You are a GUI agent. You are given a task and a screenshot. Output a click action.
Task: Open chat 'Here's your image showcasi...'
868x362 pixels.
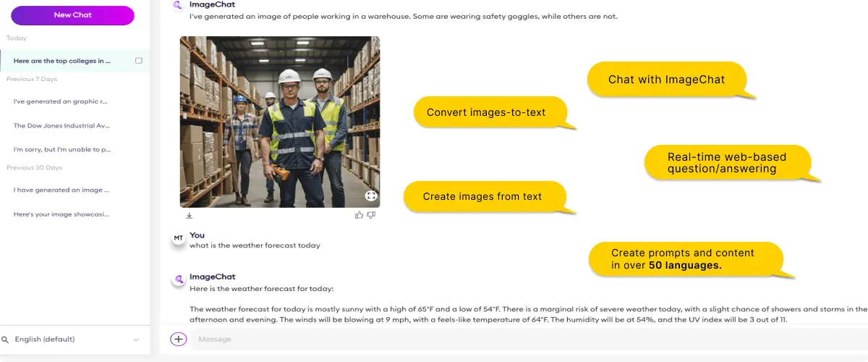coord(61,214)
